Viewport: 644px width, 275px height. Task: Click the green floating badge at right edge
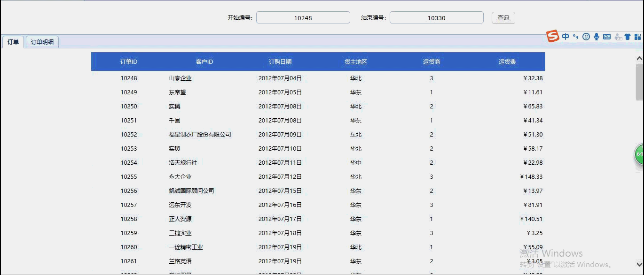639,154
